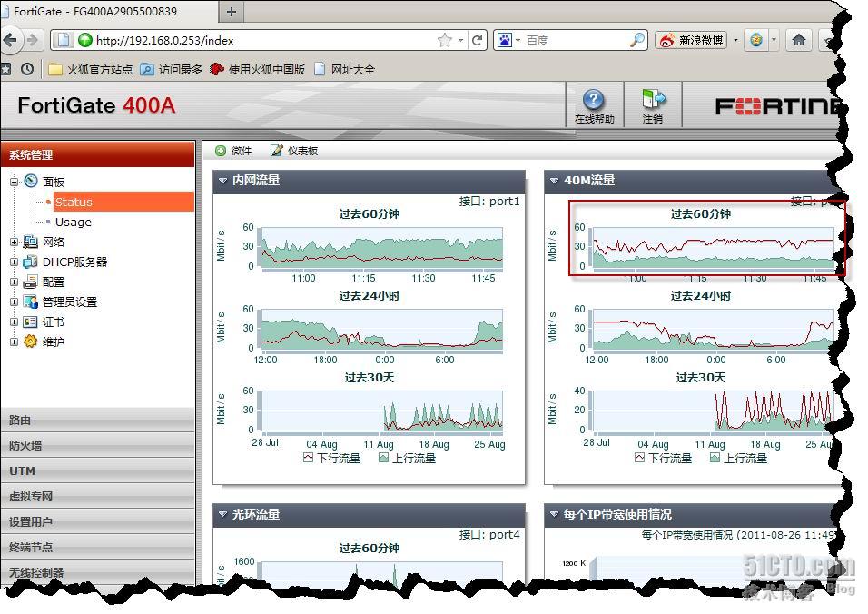868x614 pixels.
Task: Click the 百度 search input field
Action: point(577,40)
